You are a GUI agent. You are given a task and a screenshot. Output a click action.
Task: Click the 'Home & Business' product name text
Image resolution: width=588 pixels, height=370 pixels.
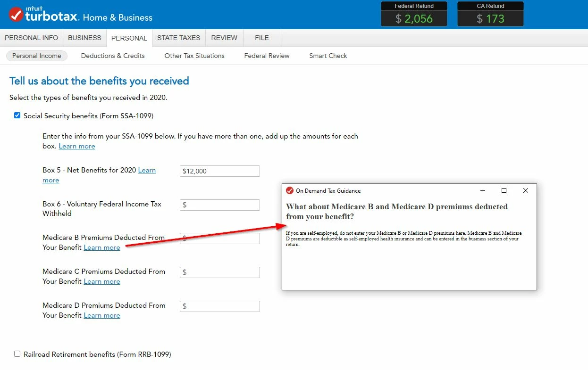point(118,17)
